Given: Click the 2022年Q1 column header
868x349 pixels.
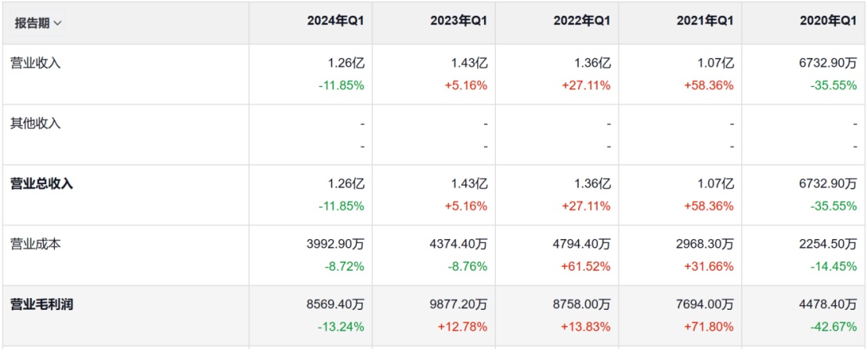Looking at the screenshot, I should point(581,22).
